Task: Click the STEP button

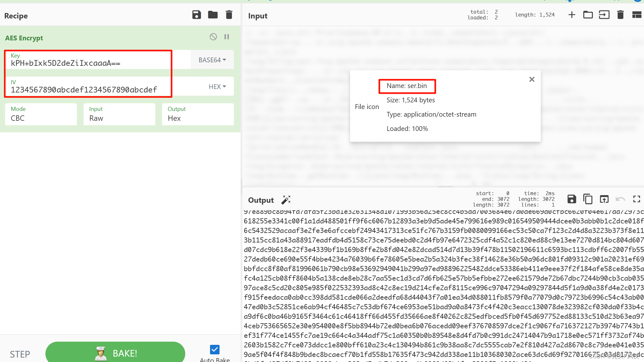Action: click(x=20, y=354)
